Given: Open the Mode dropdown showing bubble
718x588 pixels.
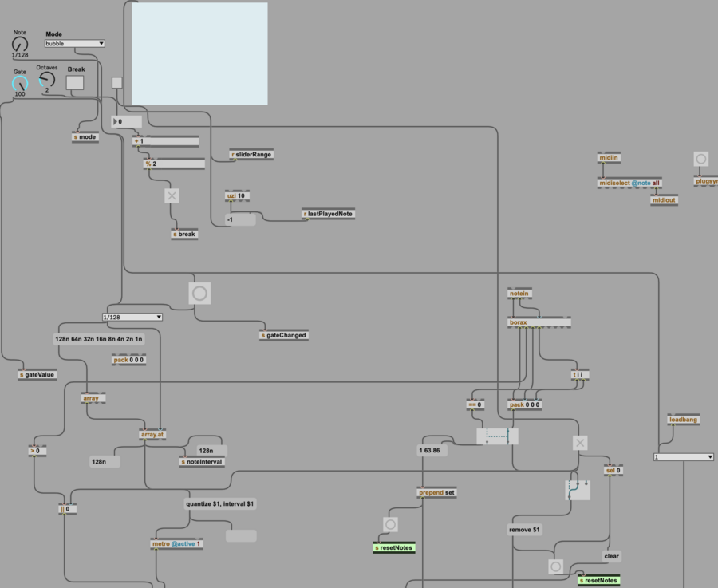Looking at the screenshot, I should tap(75, 44).
